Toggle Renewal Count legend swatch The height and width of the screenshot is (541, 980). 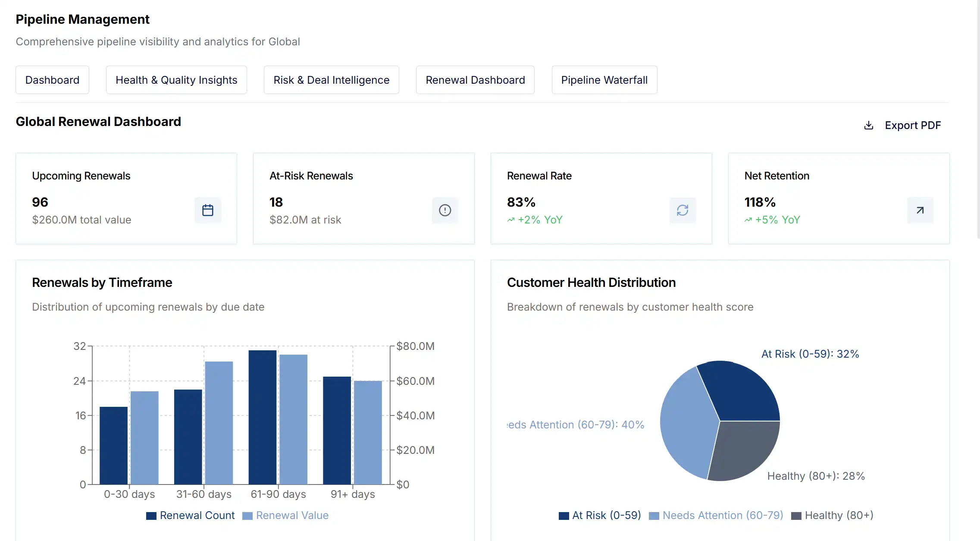[x=151, y=516]
